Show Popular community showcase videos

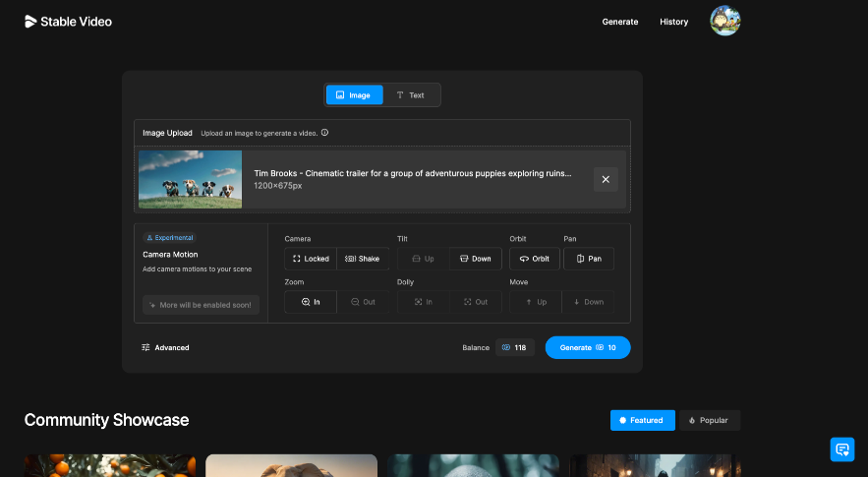[710, 421]
